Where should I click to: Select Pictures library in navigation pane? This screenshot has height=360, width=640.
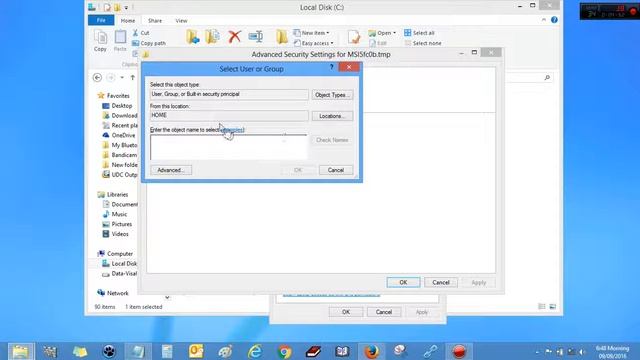117,224
